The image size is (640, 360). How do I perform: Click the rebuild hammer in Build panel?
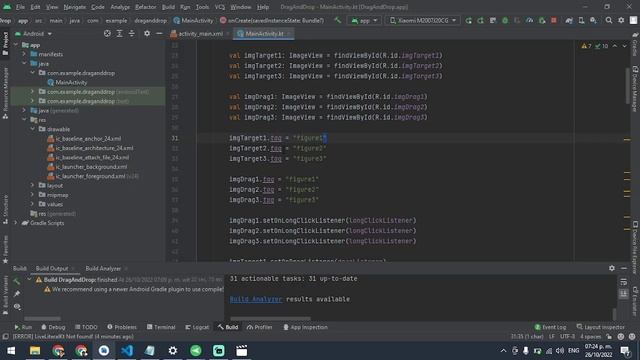(x=17, y=281)
